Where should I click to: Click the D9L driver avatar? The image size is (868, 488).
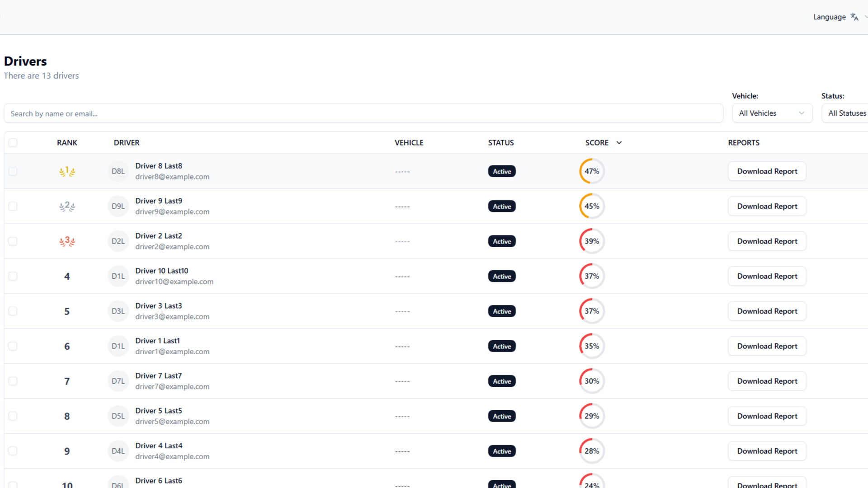point(118,206)
